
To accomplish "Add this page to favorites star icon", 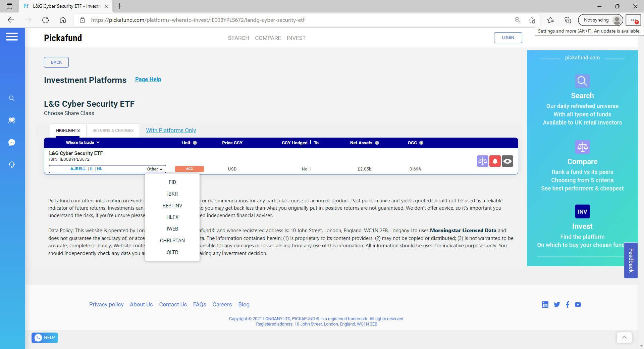I will pos(532,20).
